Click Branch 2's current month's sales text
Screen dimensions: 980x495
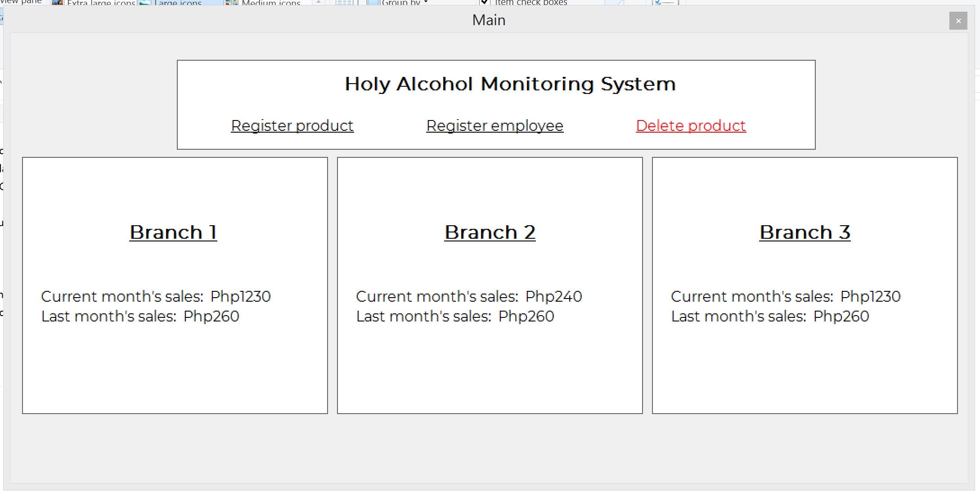pyautogui.click(x=469, y=296)
